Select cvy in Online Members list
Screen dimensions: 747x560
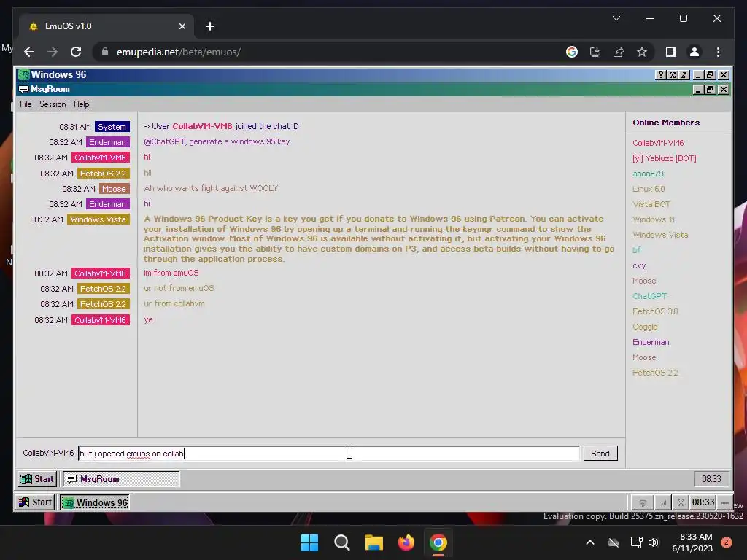coord(639,265)
